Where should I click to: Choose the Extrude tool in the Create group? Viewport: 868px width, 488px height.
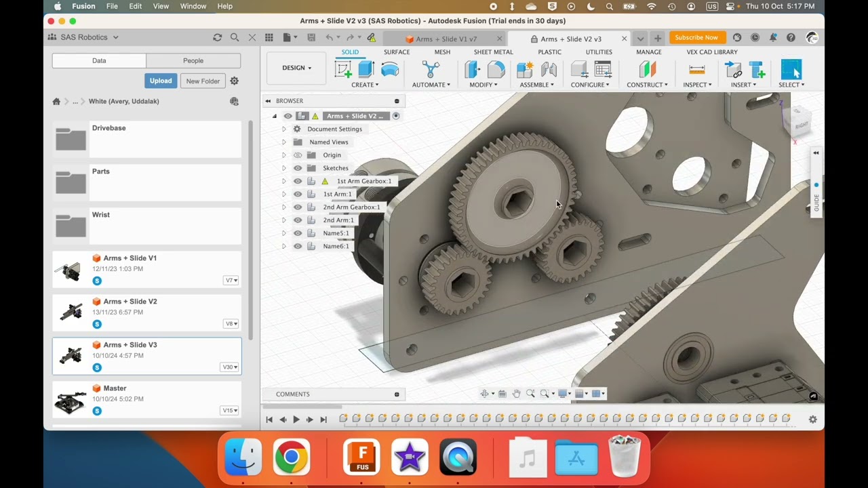(x=366, y=69)
